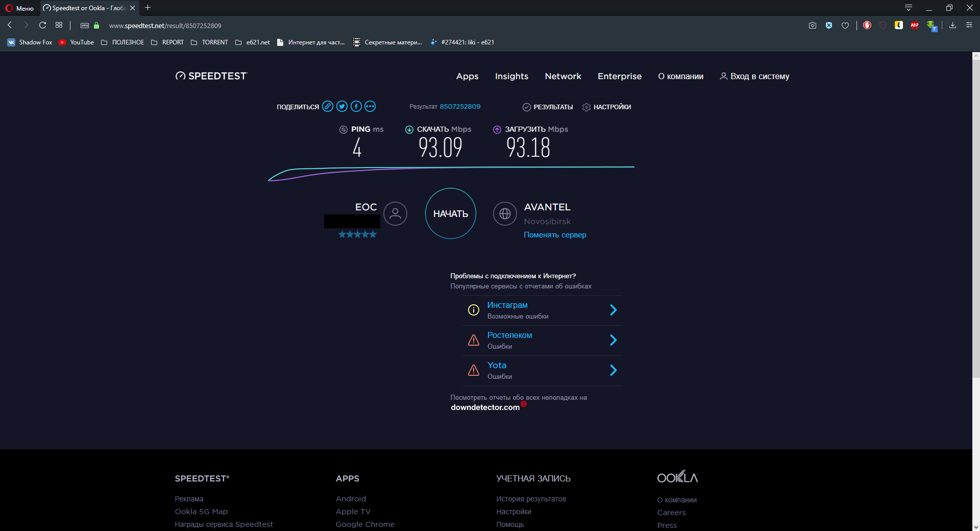Open e621.net bookmarks folder

[253, 42]
